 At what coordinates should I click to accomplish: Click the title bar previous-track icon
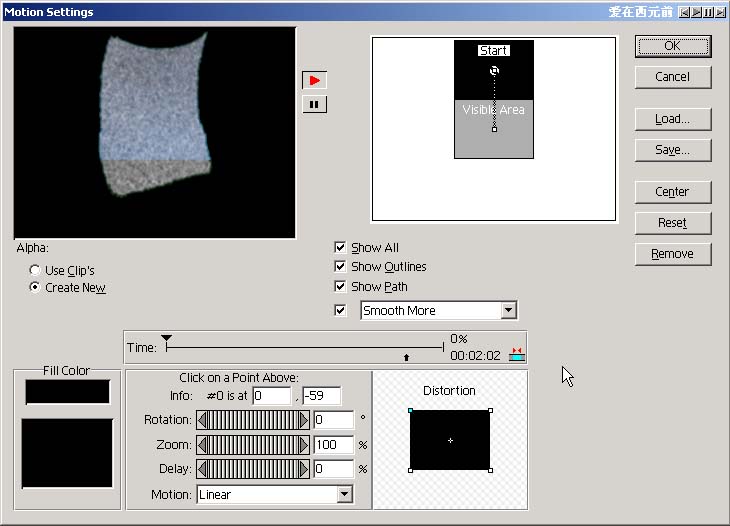(684, 12)
